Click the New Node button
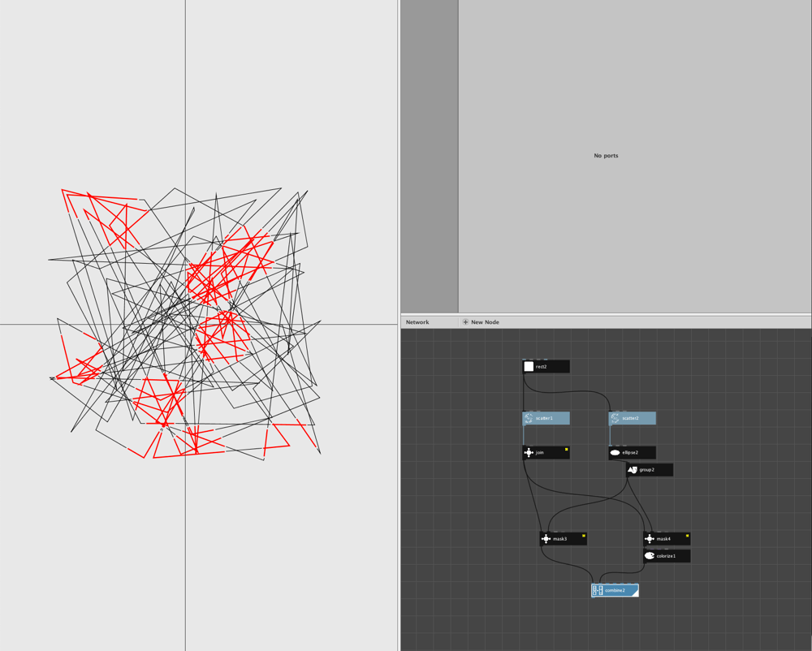This screenshot has width=812, height=651. coord(481,322)
